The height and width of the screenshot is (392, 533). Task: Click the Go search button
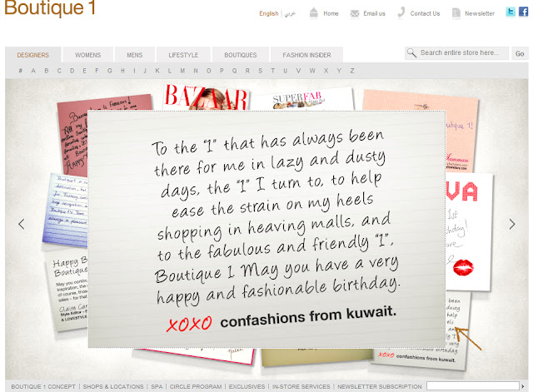click(x=520, y=53)
